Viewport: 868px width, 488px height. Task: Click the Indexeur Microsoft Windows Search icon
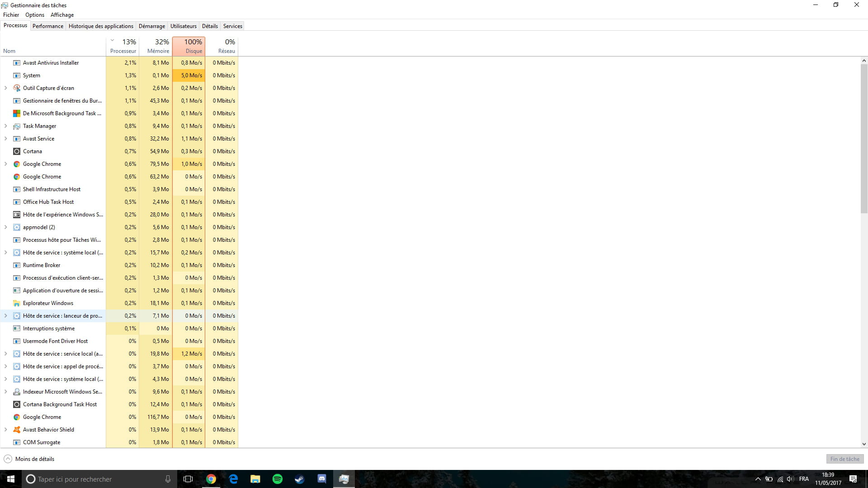point(17,392)
